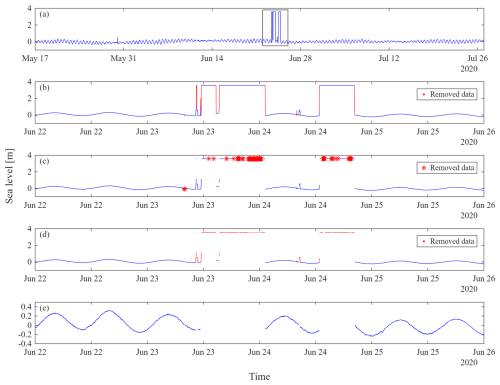
Task: Select the 'Time' x-axis label
Action: (259, 377)
